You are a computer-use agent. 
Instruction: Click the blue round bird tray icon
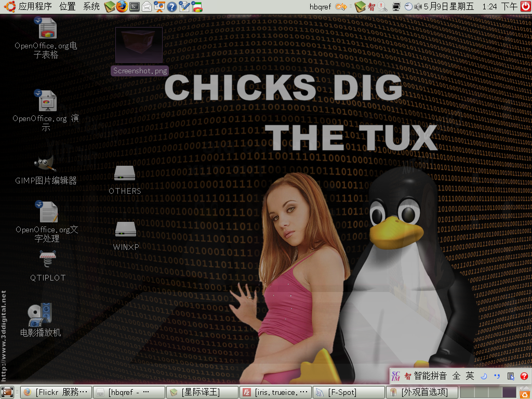click(408, 6)
